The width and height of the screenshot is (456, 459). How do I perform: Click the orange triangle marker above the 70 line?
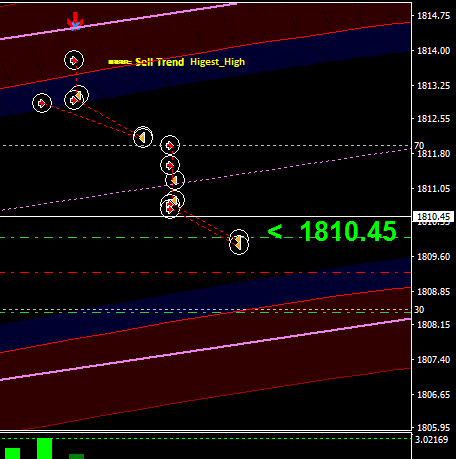(143, 137)
